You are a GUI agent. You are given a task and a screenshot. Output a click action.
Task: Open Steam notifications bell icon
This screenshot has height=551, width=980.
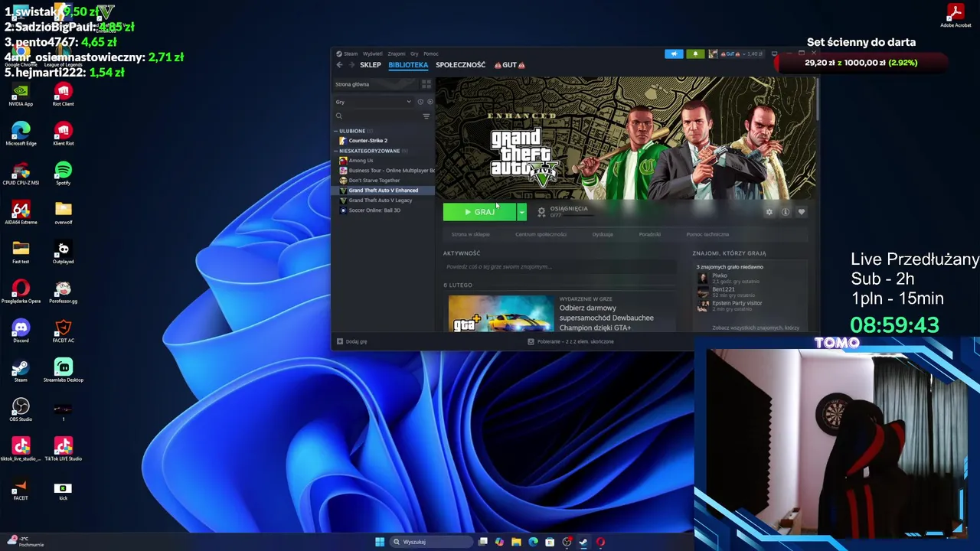[695, 54]
